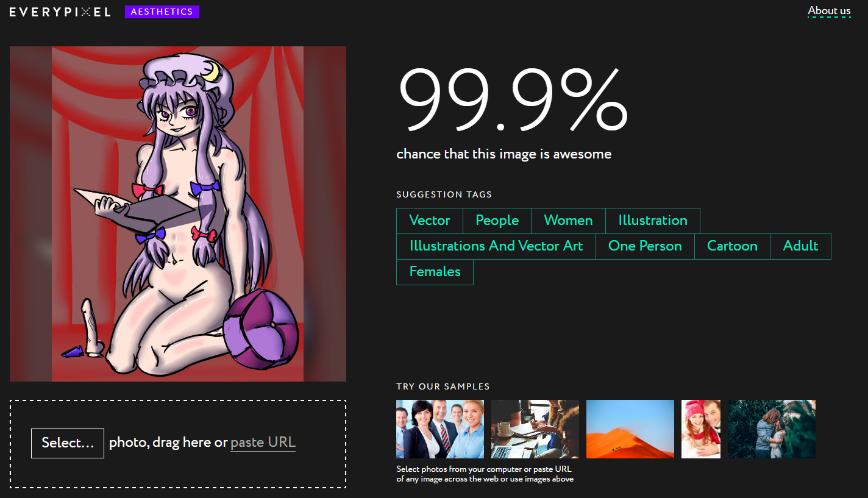Screen dimensions: 868x498
Task: Select the couple in red hat sample
Action: coord(701,429)
